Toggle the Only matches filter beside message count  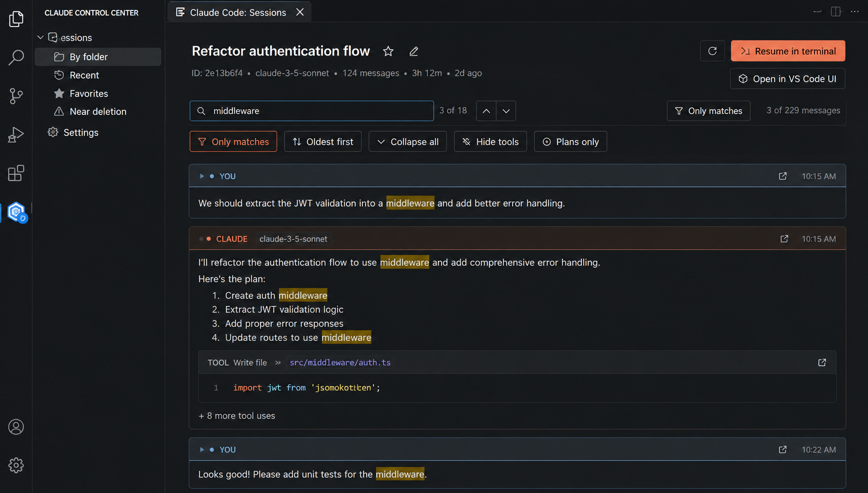click(x=708, y=111)
